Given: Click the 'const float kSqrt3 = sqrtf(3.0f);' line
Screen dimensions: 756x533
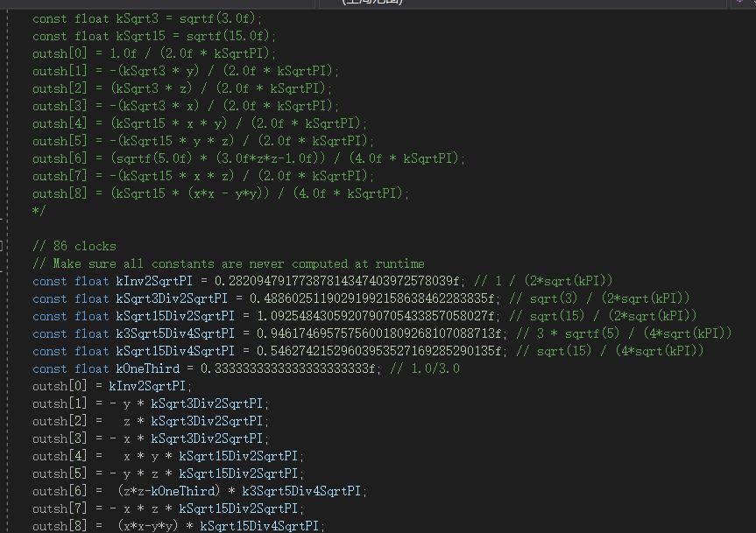Looking at the screenshot, I should (x=147, y=18).
